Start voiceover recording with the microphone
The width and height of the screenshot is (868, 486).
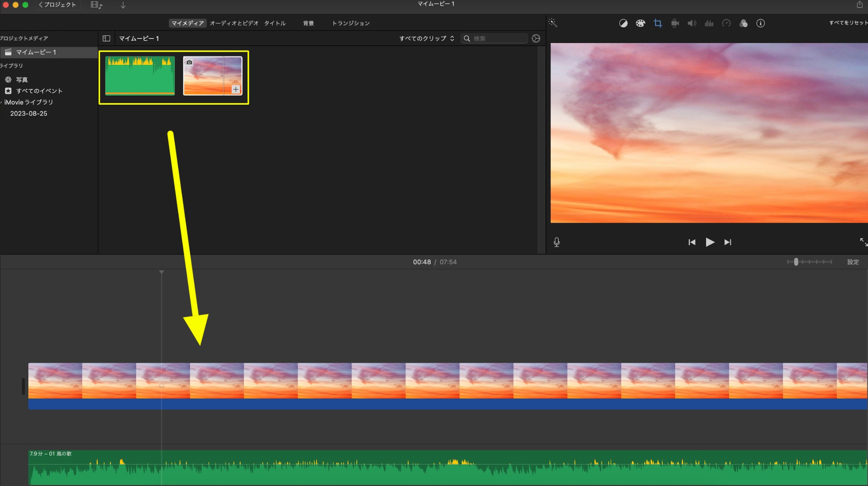(556, 242)
